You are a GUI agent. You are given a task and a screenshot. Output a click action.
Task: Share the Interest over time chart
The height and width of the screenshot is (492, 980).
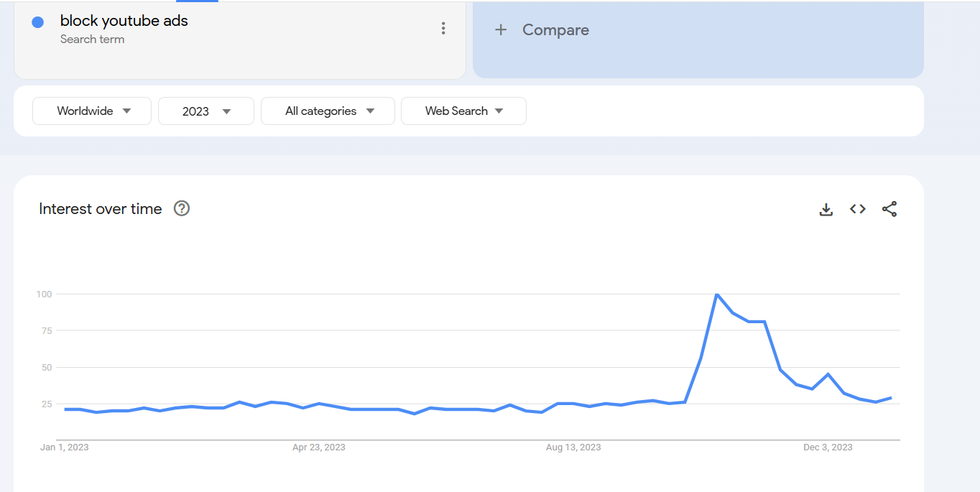[x=889, y=209]
